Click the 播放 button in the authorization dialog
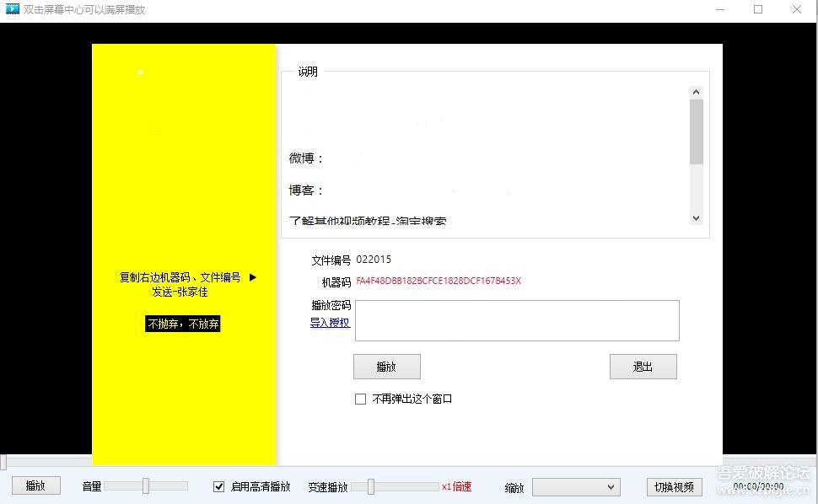 (386, 366)
